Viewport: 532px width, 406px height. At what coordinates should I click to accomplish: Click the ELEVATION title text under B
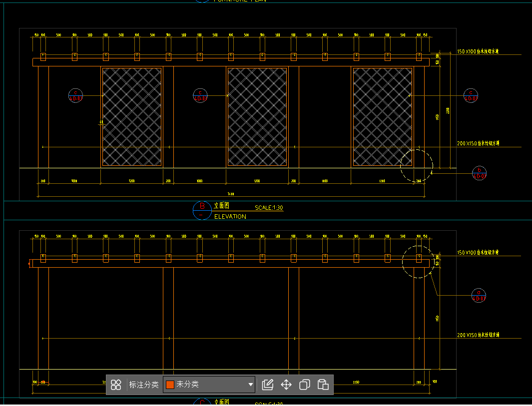coord(230,216)
